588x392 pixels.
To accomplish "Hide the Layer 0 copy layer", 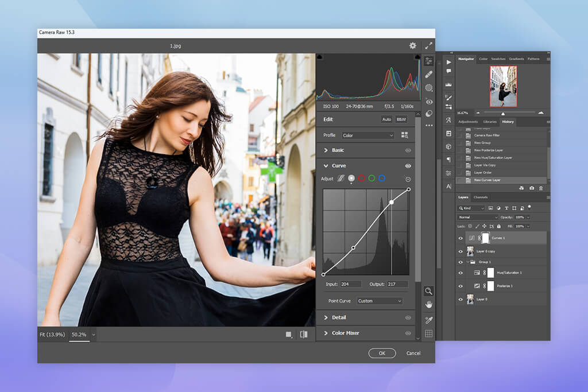I will [461, 251].
